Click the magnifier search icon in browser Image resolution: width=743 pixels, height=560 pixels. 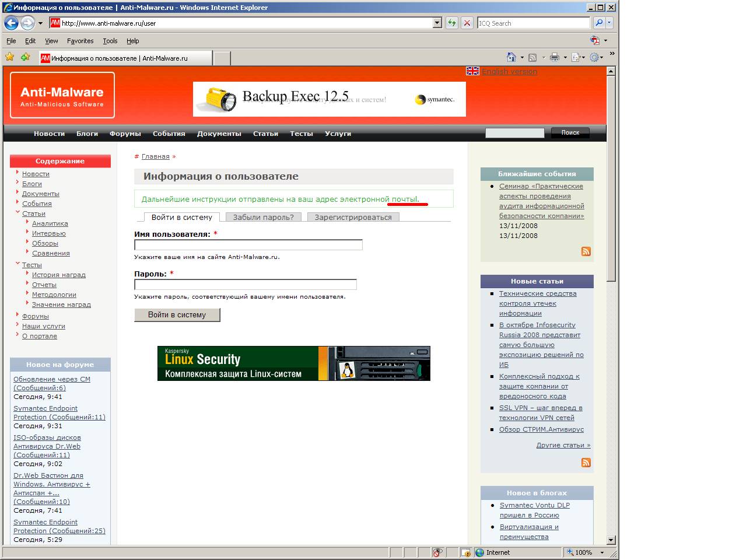[598, 23]
